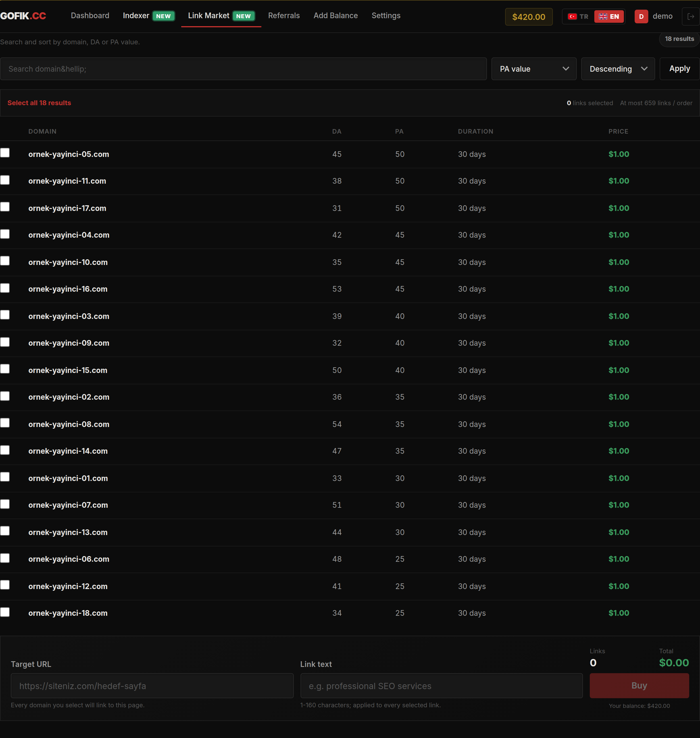The image size is (700, 738).
Task: Check the ornek-yayinci-17.com checkbox
Action: (x=5, y=207)
